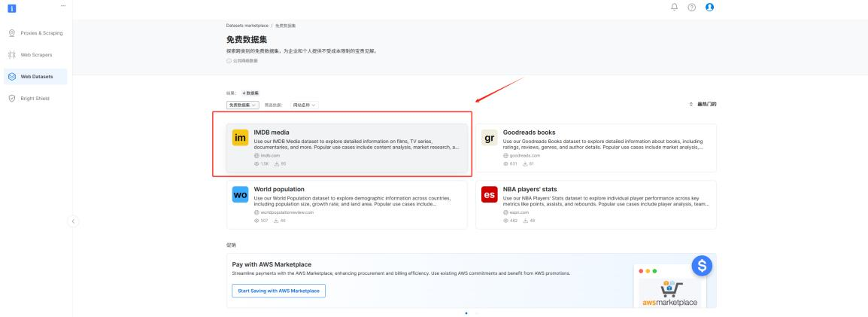Click globe icon next to espn.com

(506, 212)
